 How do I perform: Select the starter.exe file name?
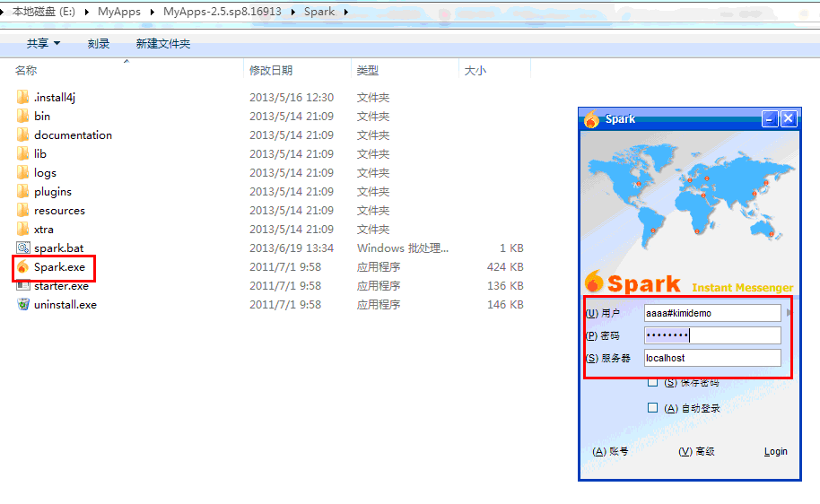coord(61,286)
